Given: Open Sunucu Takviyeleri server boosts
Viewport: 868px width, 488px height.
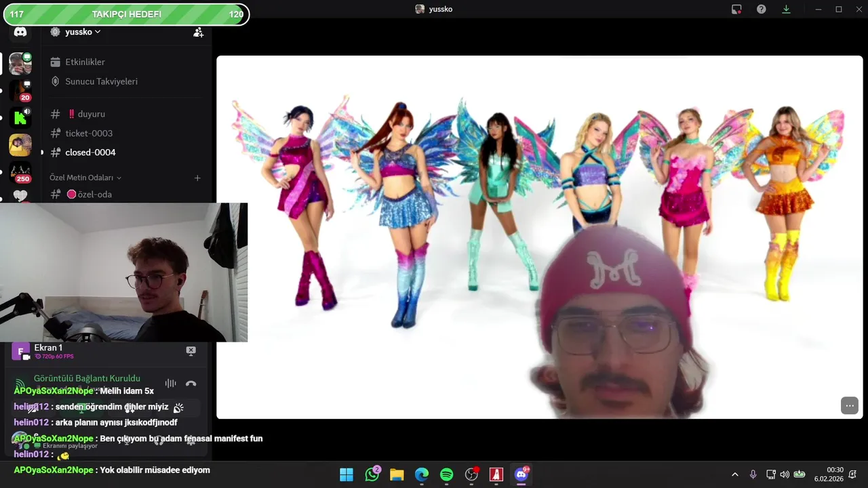Looking at the screenshot, I should tap(101, 81).
